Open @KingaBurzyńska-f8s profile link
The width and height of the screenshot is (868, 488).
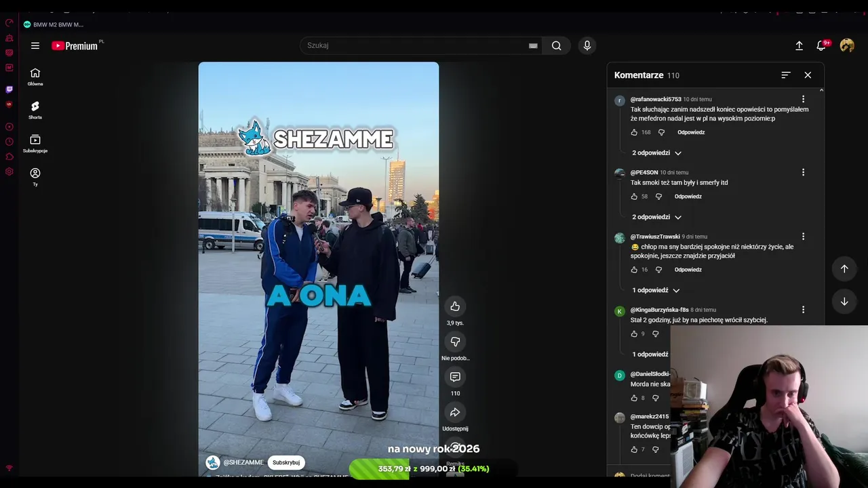click(659, 310)
